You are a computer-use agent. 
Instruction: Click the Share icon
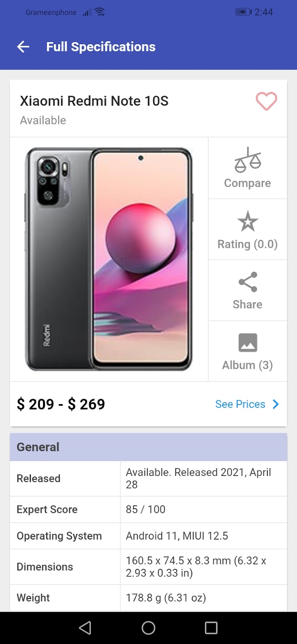pyautogui.click(x=248, y=282)
